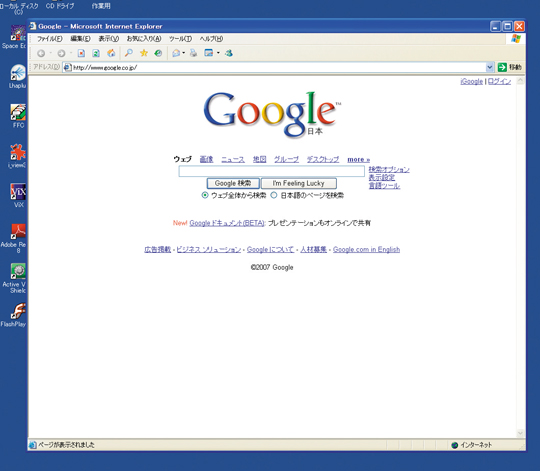Open the 編集(E) menu
The image size is (540, 471).
point(80,39)
